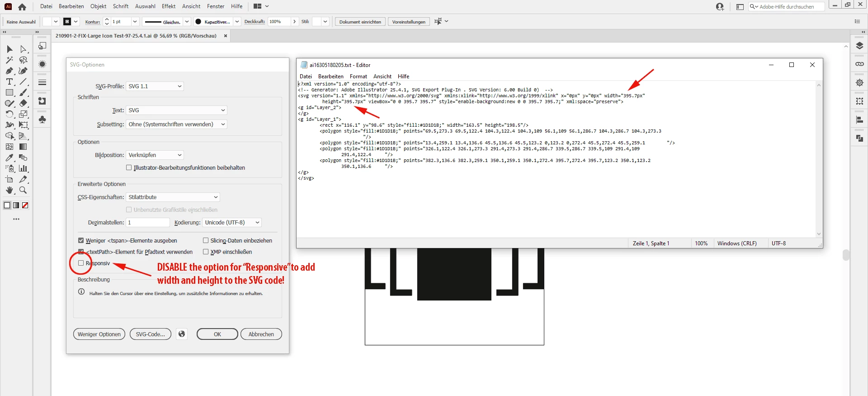Click the Adobe-Hilfe durchsuchen search field

(x=786, y=7)
